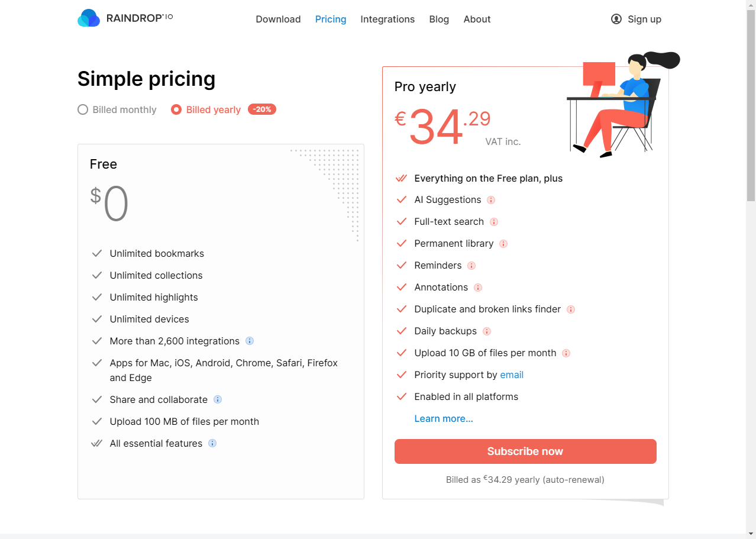Viewport: 756px width, 539px height.
Task: Show info for Duplicate and broken links finder
Action: pyautogui.click(x=571, y=309)
